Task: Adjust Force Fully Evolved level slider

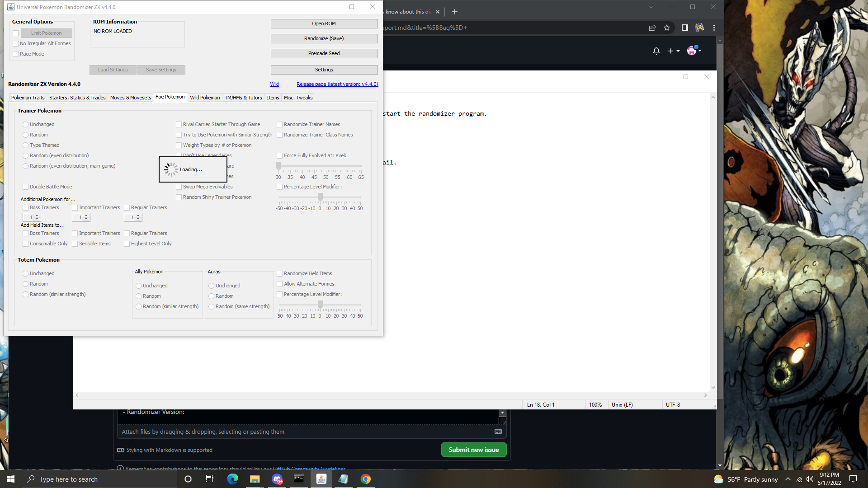Action: pos(279,166)
